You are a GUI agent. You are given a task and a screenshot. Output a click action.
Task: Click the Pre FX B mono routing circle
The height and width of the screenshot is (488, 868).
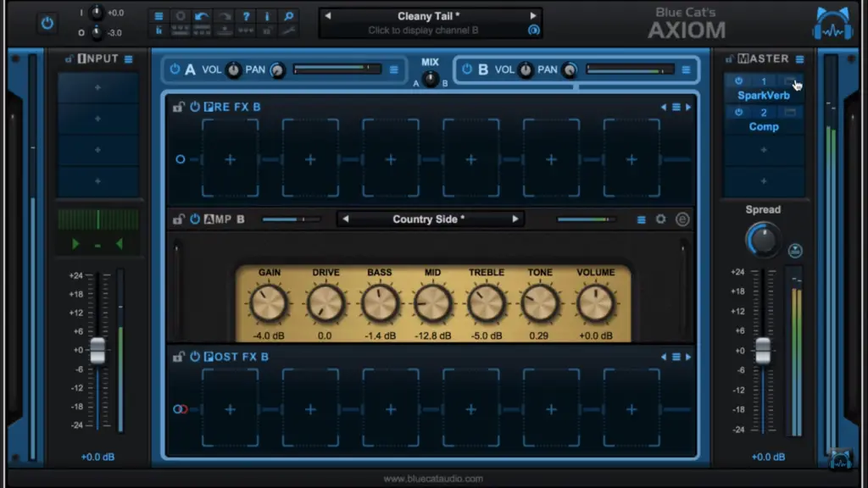point(180,159)
